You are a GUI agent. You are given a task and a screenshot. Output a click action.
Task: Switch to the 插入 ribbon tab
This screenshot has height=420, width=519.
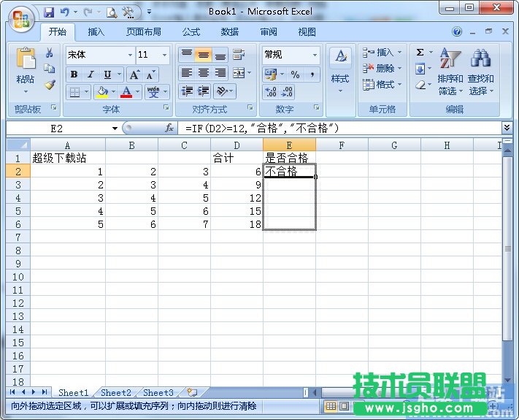96,32
